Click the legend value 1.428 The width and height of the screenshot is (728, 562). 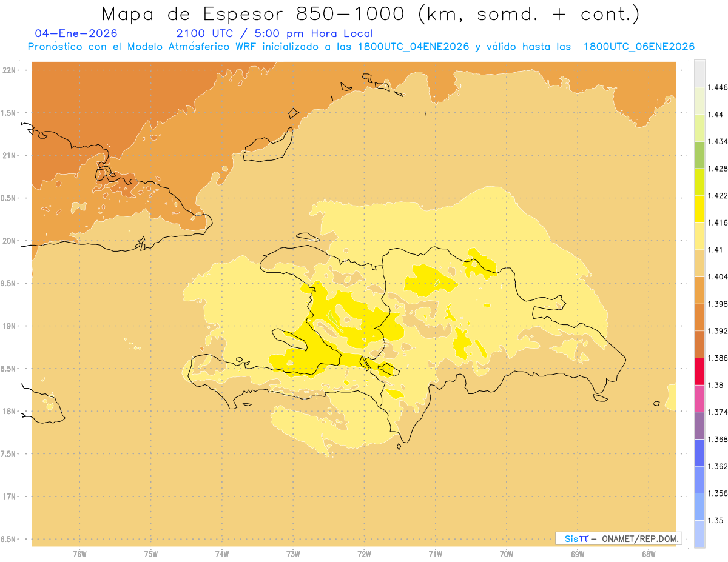(x=718, y=169)
